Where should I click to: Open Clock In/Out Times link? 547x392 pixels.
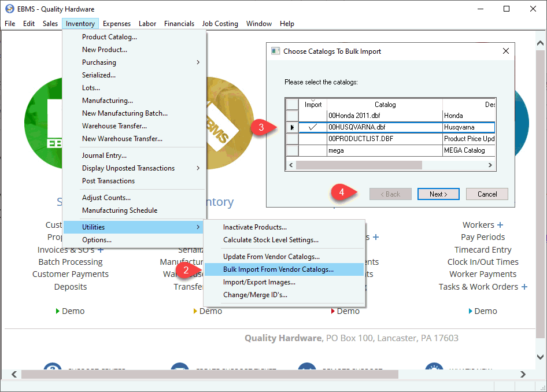coord(483,262)
